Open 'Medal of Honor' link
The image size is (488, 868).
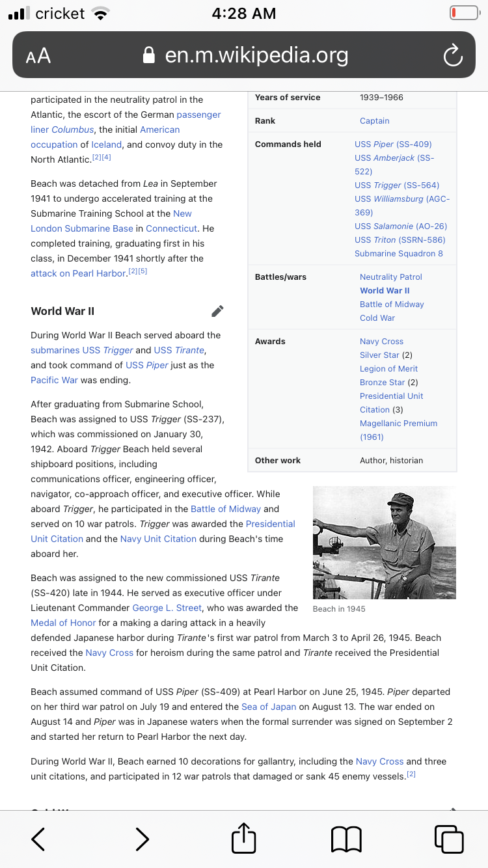click(x=63, y=623)
